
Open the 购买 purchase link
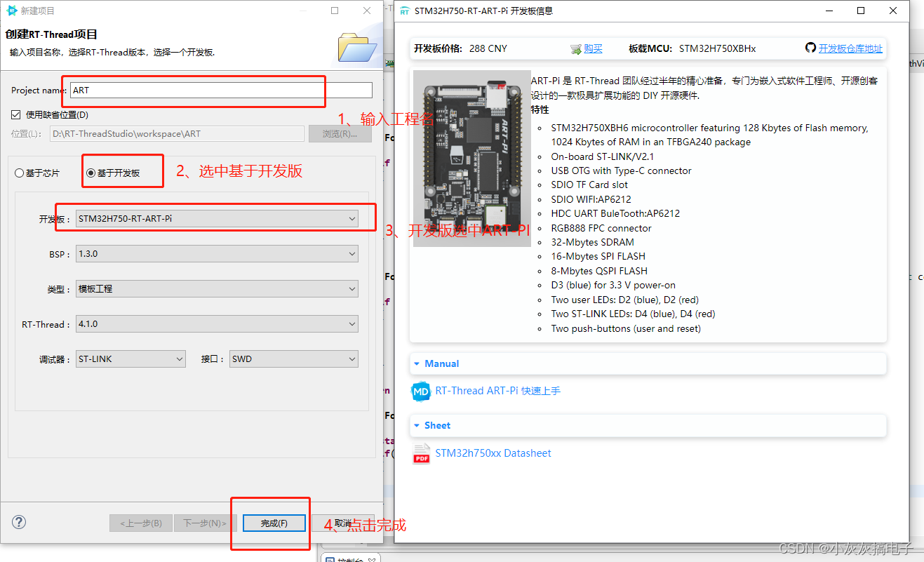tap(593, 49)
